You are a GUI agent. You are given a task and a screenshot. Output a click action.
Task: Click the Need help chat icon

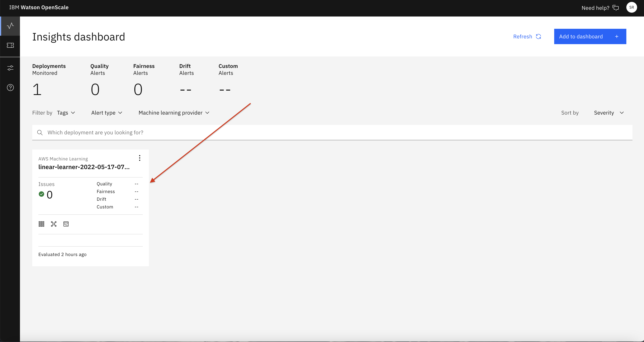615,8
